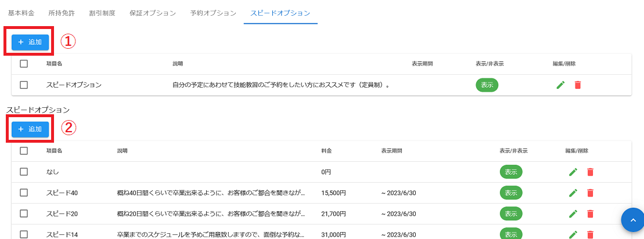Go to the 割引制度 tab
Viewport: 644px width, 239px height.
102,13
